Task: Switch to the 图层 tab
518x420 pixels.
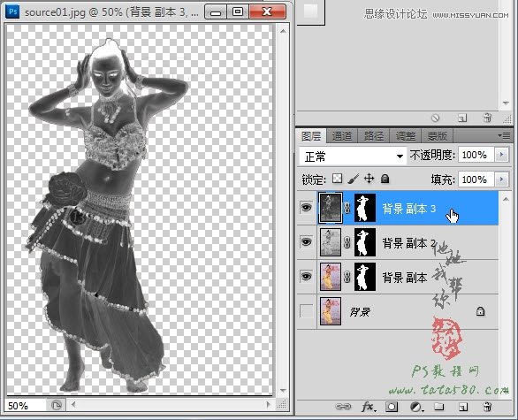Action: pos(311,136)
